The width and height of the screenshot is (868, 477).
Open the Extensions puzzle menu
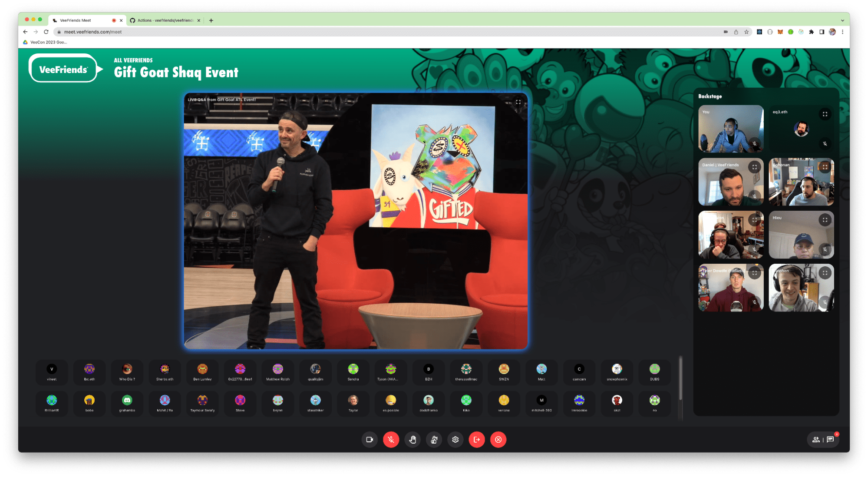(x=812, y=32)
